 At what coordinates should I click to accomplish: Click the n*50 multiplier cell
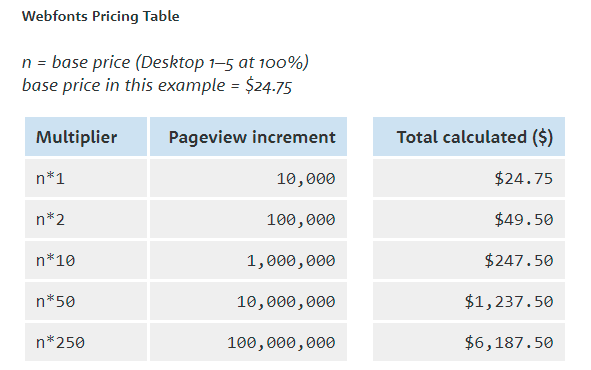pos(86,301)
